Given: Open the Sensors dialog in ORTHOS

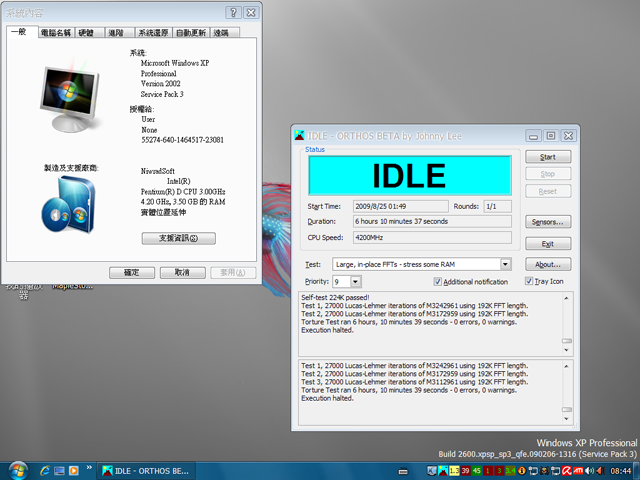Looking at the screenshot, I should [x=548, y=222].
